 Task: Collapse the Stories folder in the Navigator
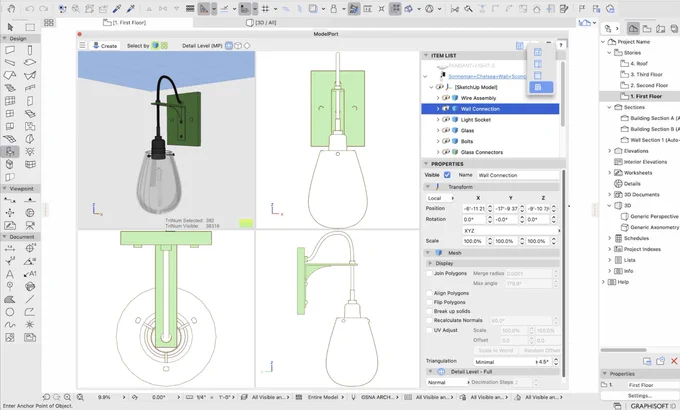609,52
